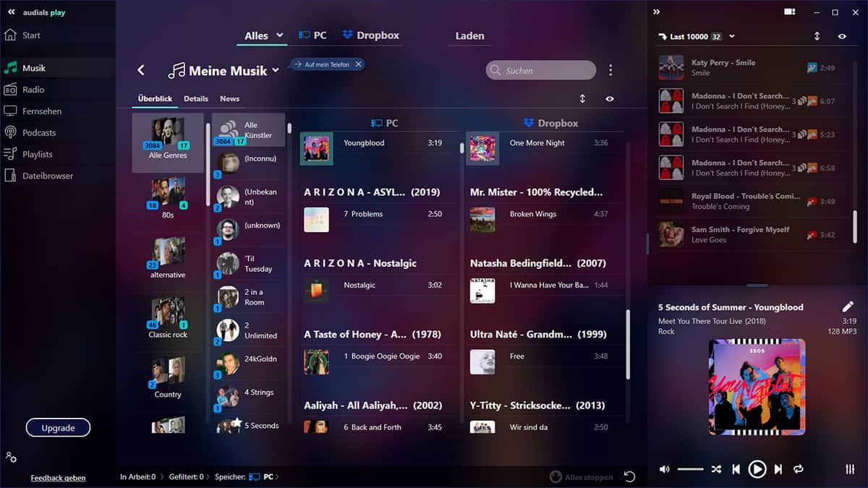This screenshot has width=868, height=488.
Task: Select Katy Perry - Smile in playlist
Action: coord(749,67)
